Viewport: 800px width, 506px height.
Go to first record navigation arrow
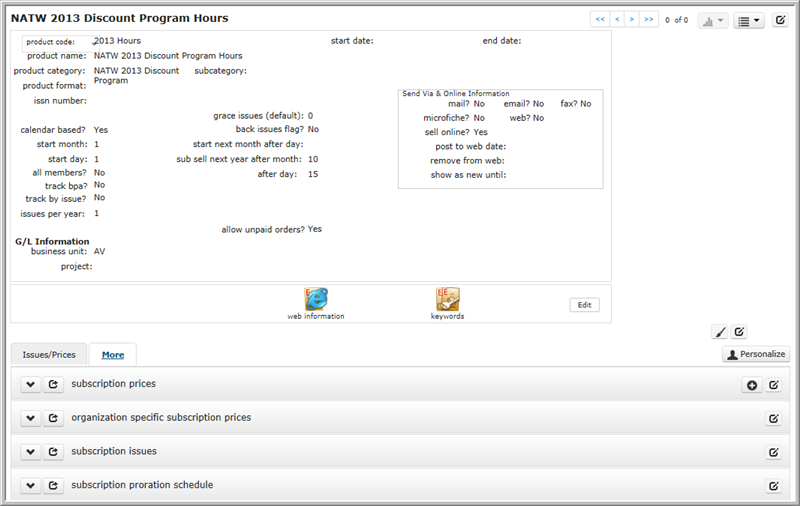[600, 19]
